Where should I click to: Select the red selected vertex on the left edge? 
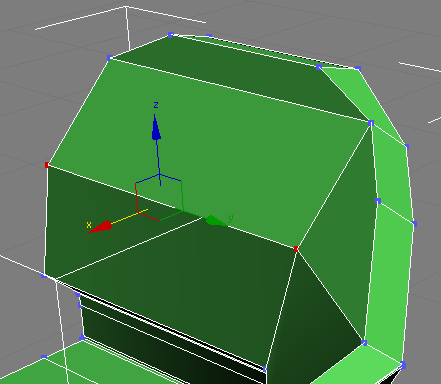click(x=47, y=165)
